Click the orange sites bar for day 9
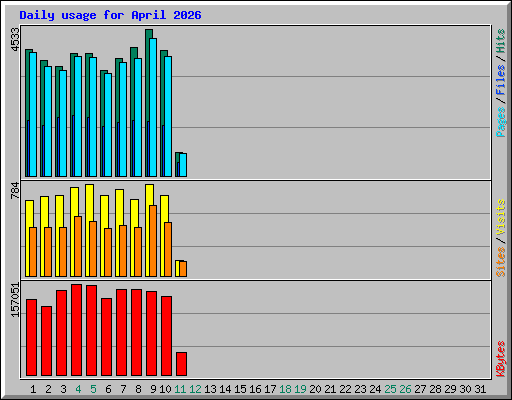The image size is (512, 400). click(153, 241)
